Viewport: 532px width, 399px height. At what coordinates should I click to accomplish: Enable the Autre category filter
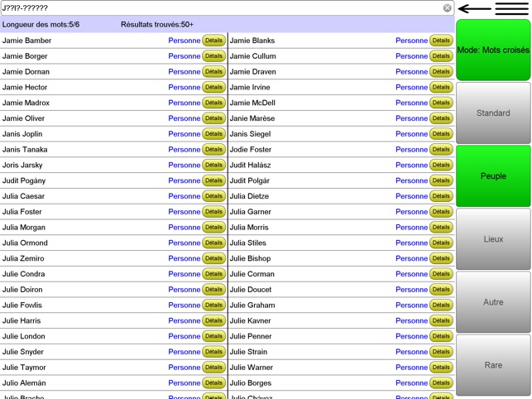coord(493,302)
